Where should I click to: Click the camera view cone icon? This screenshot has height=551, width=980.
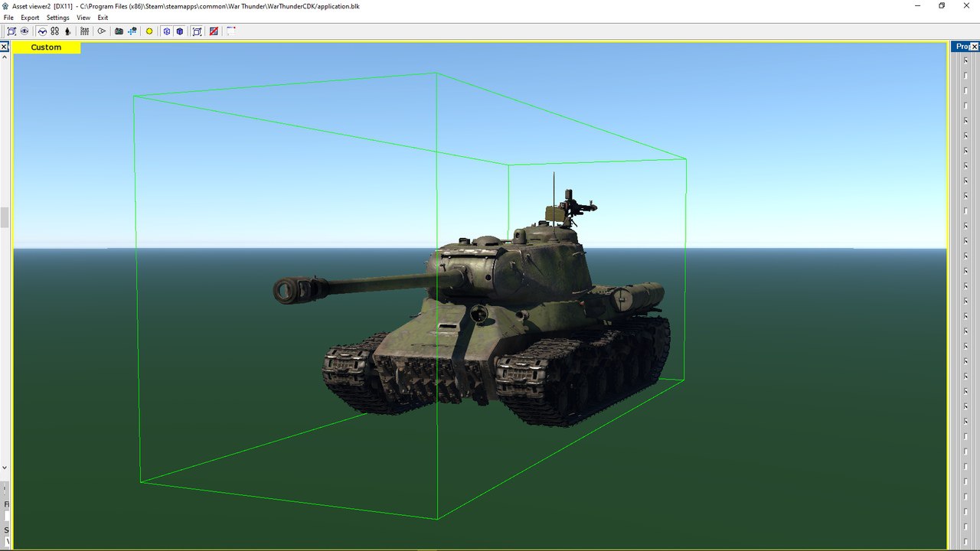point(101,31)
